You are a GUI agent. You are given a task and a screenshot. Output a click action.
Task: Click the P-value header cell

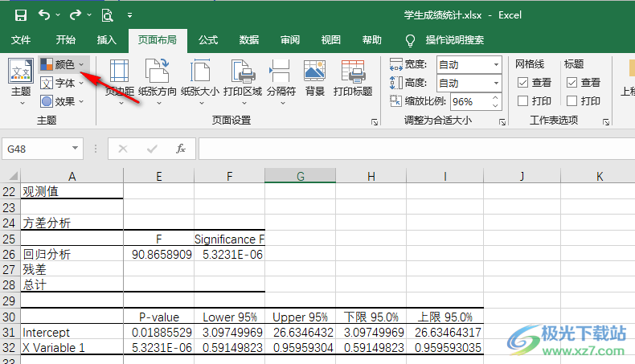point(159,317)
